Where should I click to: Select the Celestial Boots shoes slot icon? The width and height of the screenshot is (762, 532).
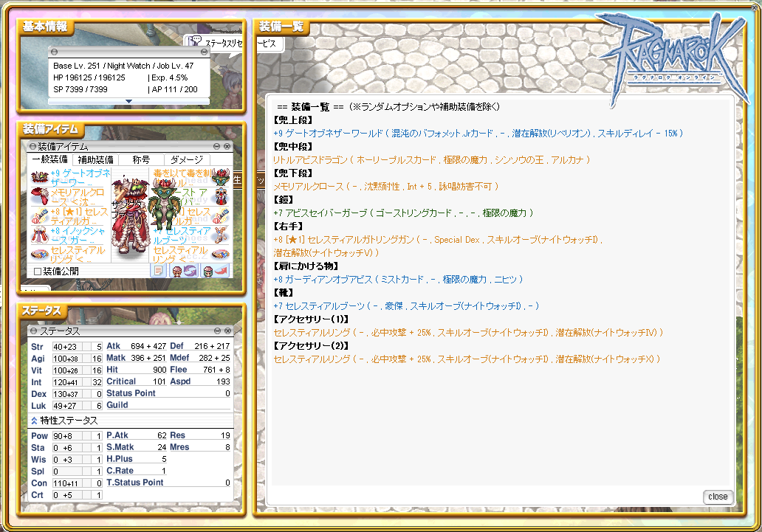pos(221,235)
